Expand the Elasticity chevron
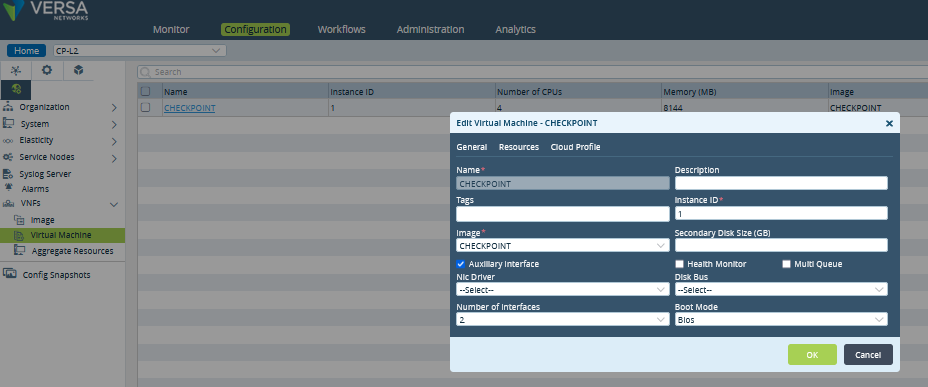 point(114,141)
